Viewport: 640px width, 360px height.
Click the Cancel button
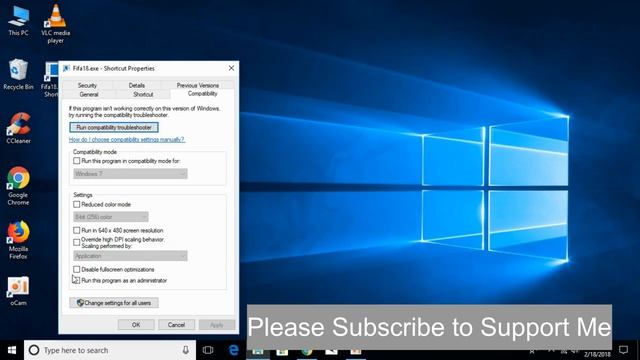pos(176,325)
